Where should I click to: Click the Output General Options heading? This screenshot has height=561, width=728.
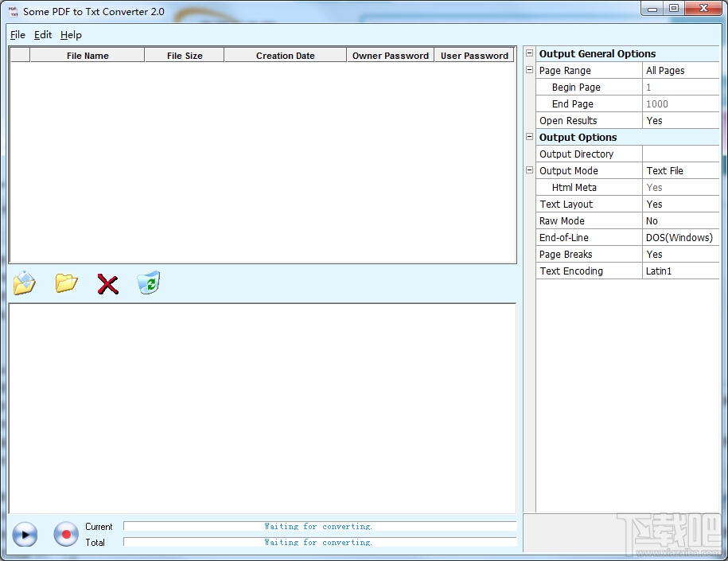(597, 54)
